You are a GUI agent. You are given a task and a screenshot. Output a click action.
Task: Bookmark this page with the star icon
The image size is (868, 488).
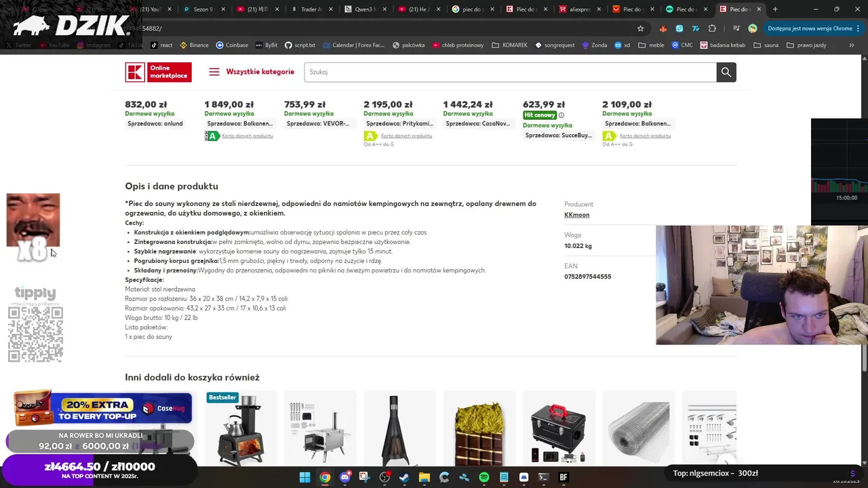pos(640,28)
